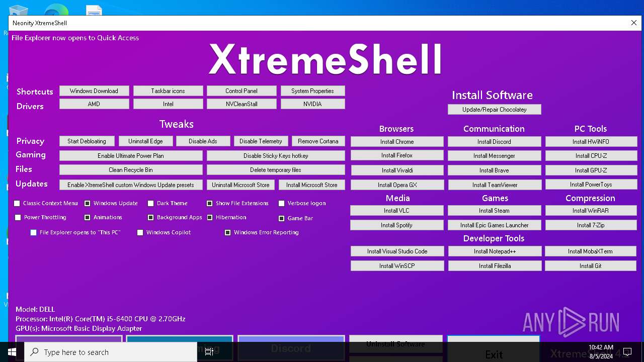Screen dimensions: 644x362
Task: Toggle Hibernation checkbox
Action: [210, 218]
